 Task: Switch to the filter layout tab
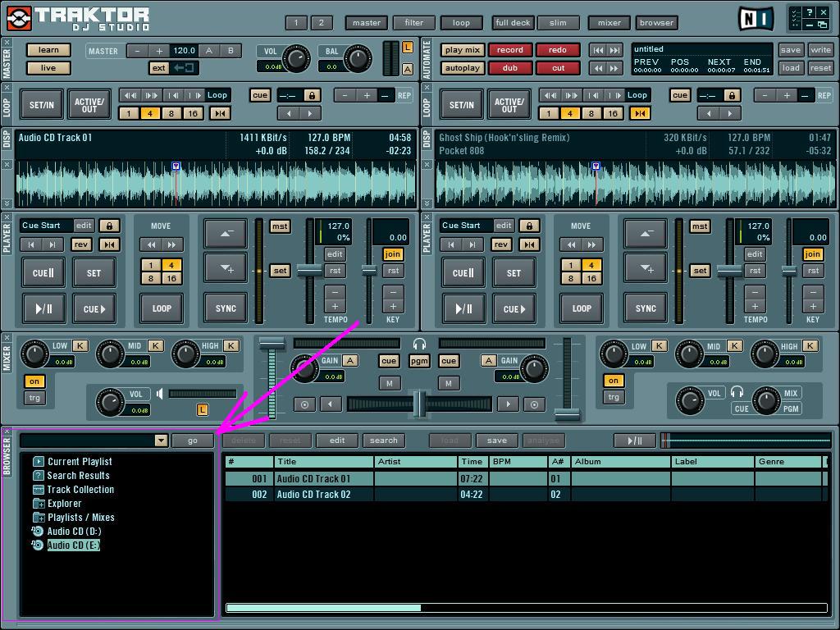click(413, 22)
